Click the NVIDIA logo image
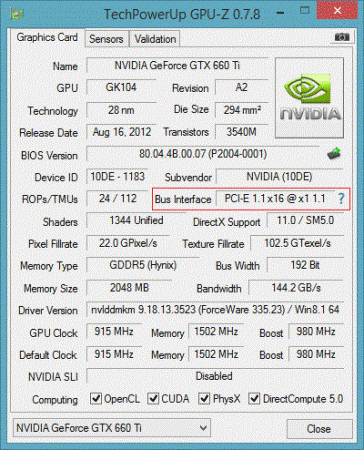Screen dimensions: 364x450 309,98
